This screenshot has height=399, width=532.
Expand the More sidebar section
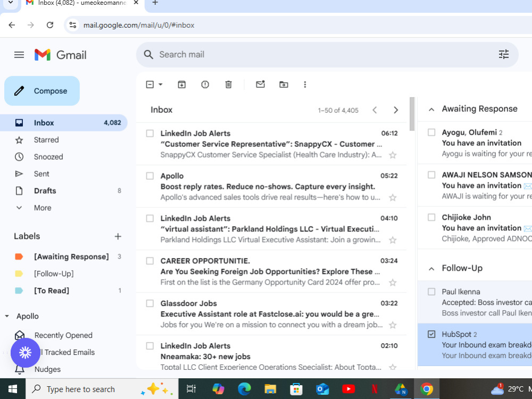pos(43,207)
